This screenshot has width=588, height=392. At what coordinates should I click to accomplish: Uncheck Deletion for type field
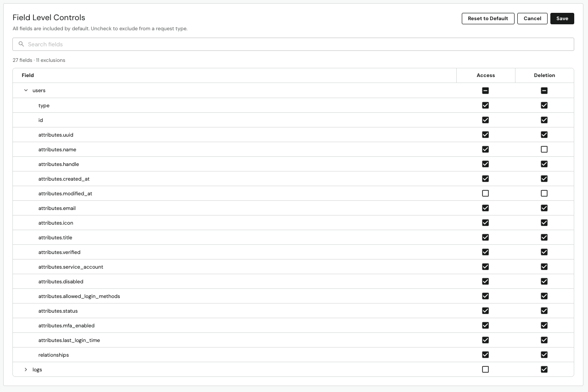click(x=544, y=105)
